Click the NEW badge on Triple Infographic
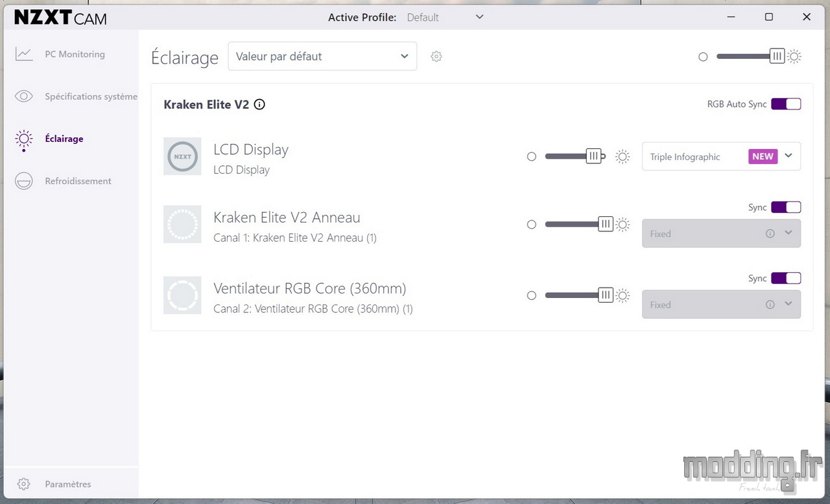Image resolution: width=830 pixels, height=504 pixels. point(763,156)
